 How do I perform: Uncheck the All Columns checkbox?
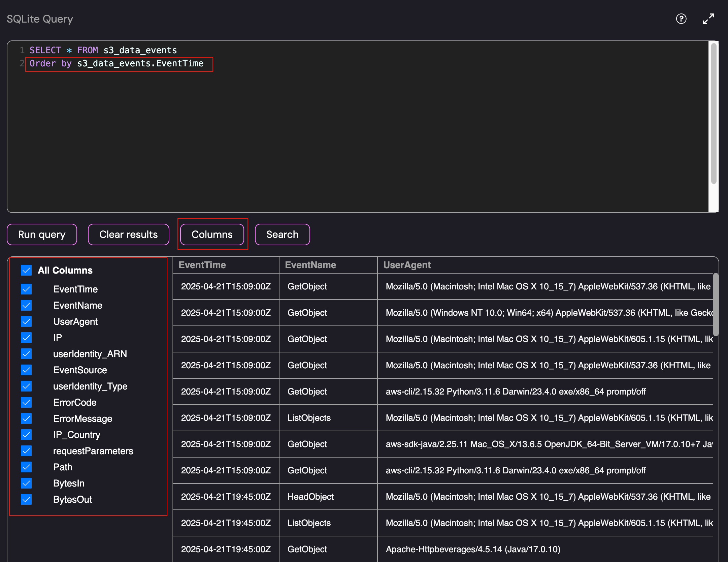[x=26, y=270]
